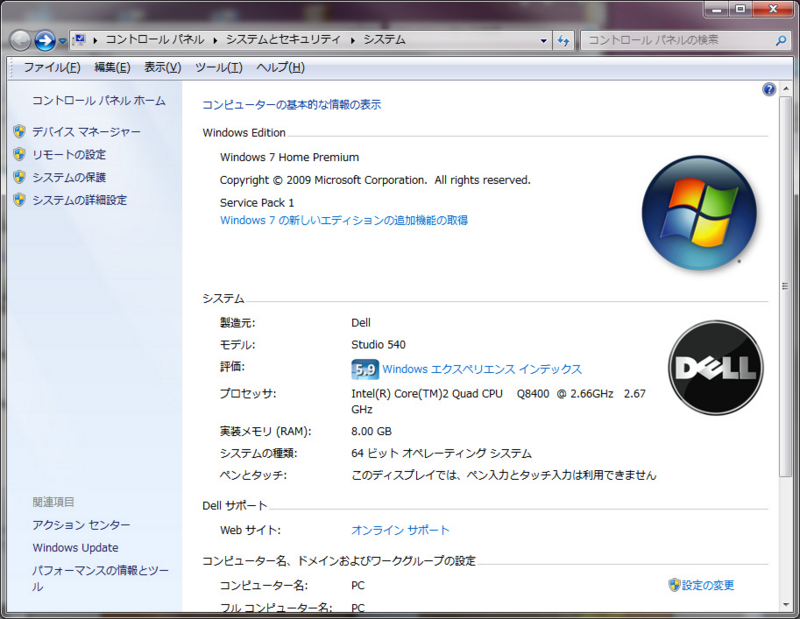Click the shield icon beside 設定の変更

click(674, 585)
